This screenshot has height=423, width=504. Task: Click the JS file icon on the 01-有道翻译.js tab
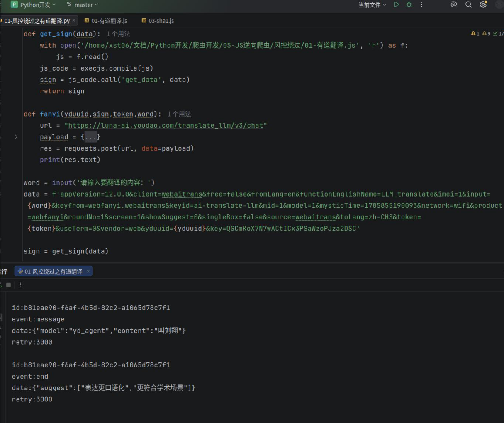tap(87, 20)
